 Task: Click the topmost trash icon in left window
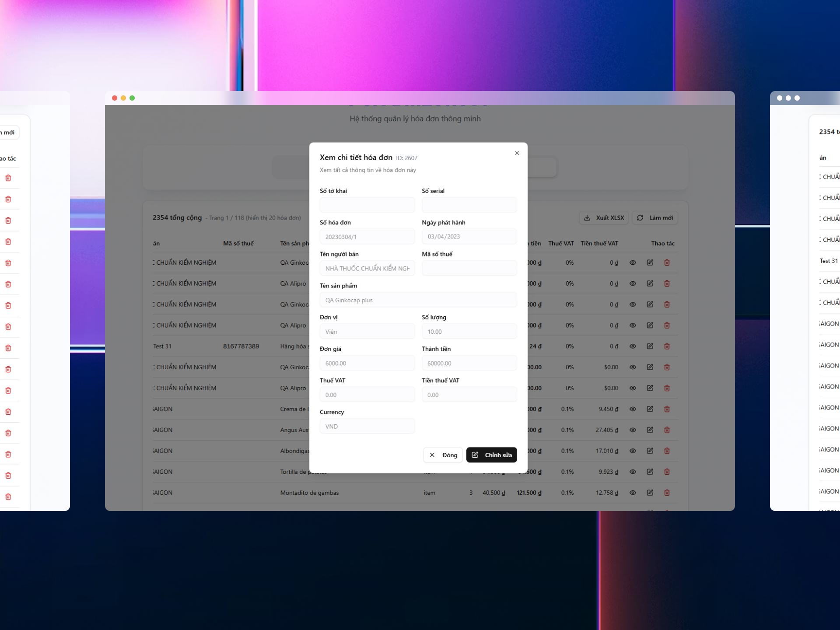8,178
